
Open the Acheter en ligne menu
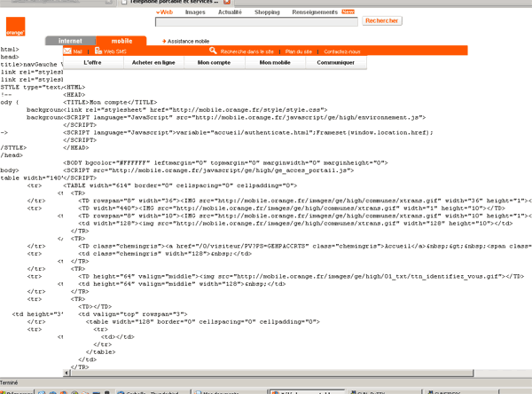153,63
